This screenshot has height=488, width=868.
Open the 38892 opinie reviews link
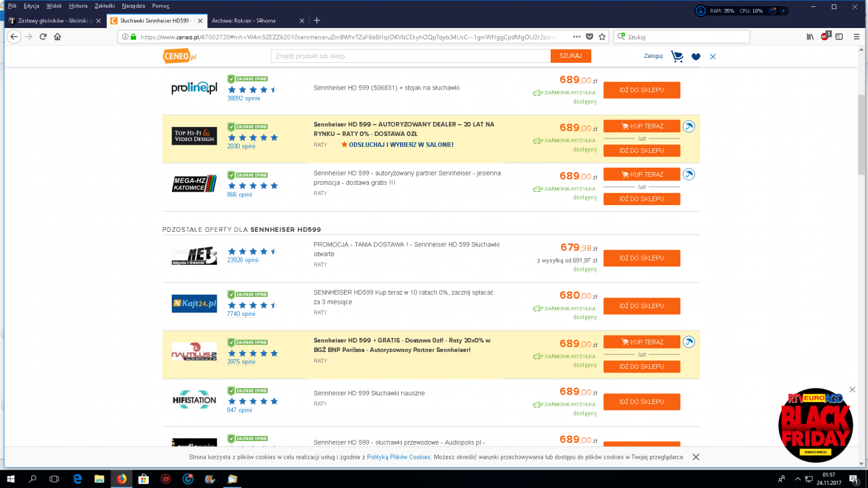click(244, 98)
